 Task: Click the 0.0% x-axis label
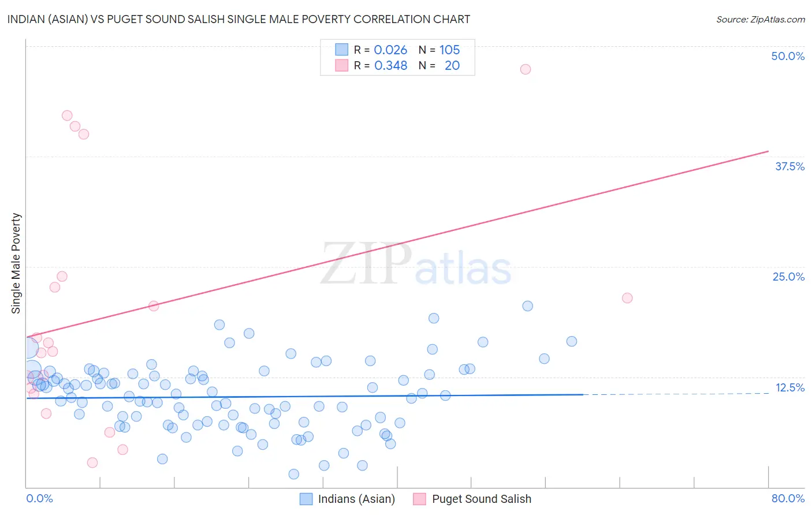tap(40, 498)
